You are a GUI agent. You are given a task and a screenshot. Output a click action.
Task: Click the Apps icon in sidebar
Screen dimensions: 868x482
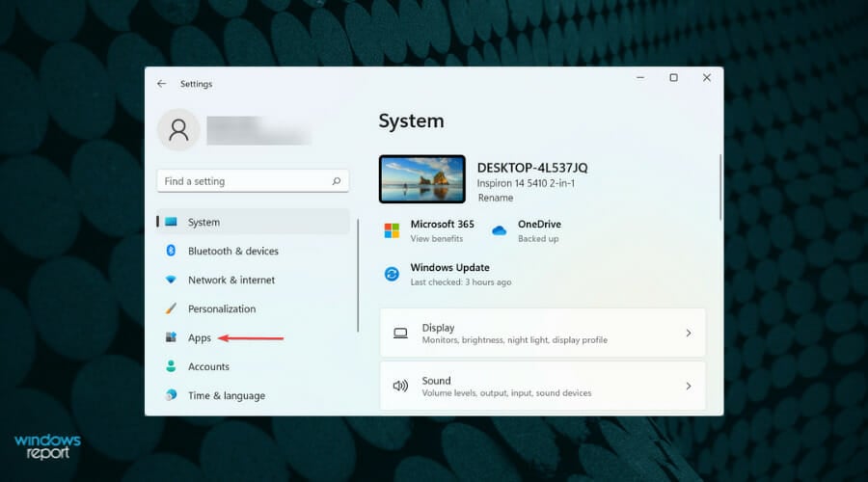[171, 337]
